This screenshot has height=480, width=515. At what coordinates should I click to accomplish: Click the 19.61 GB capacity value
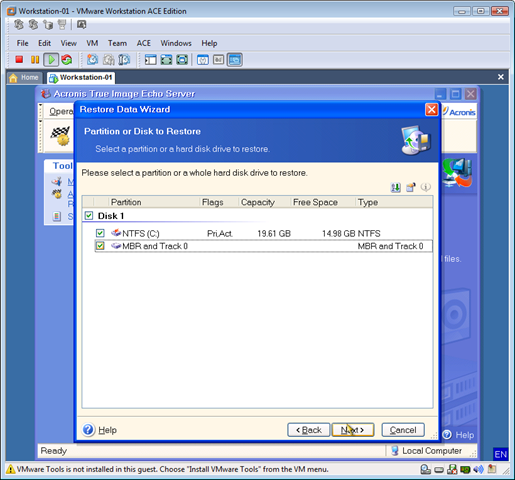click(274, 233)
